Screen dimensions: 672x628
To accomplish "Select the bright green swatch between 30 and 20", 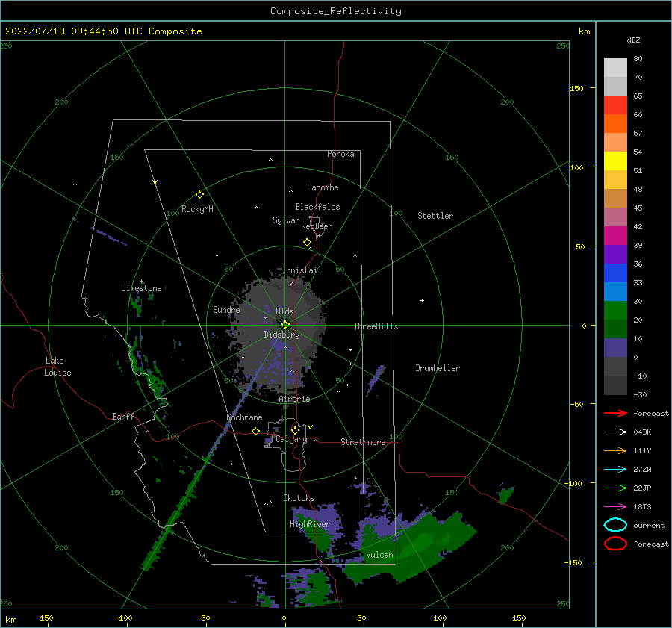I will 615,311.
